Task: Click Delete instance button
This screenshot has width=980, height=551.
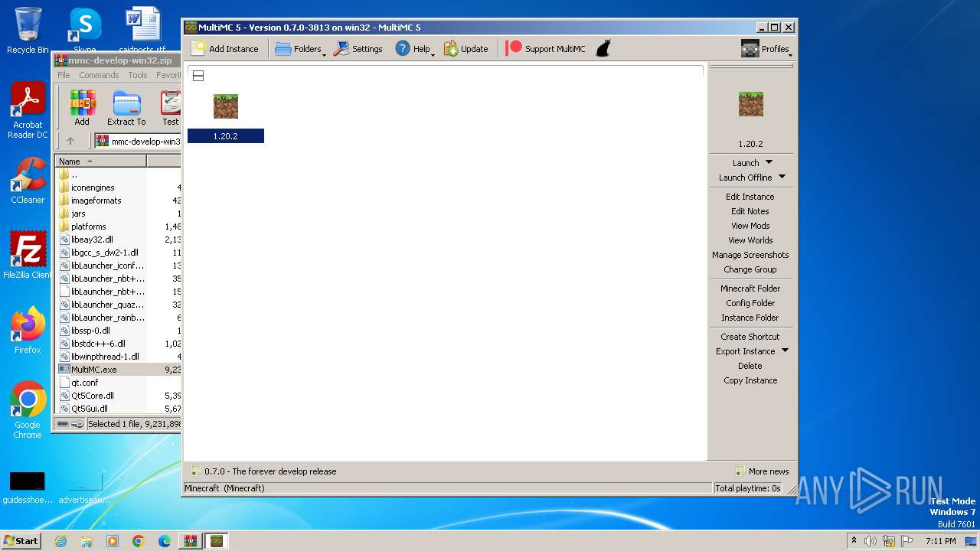Action: (x=750, y=366)
